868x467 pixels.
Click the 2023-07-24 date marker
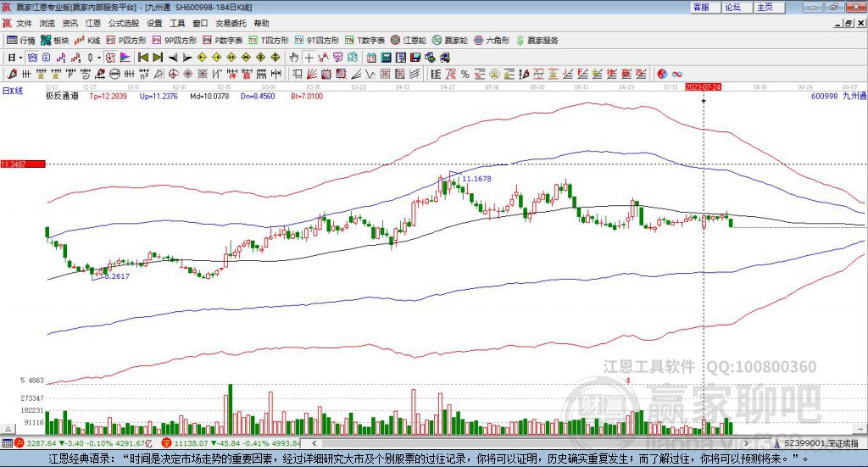pos(703,86)
